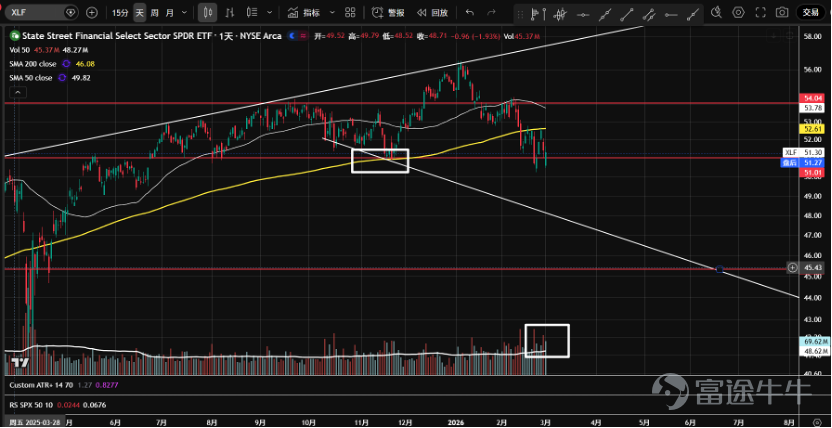Click SMA 50 loading status icon

62,77
